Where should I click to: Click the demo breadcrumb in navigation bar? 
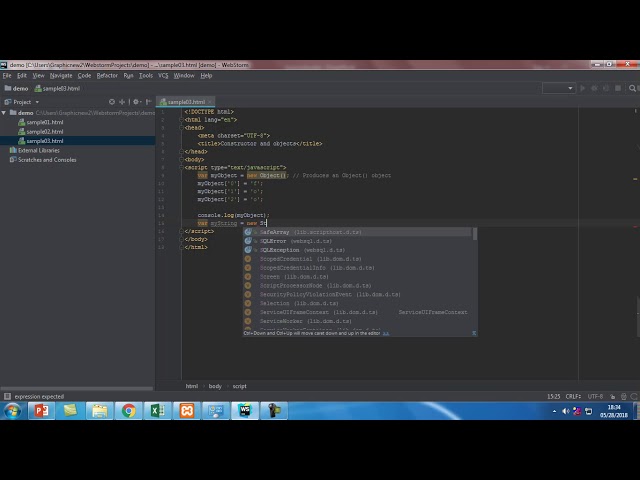(x=16, y=88)
